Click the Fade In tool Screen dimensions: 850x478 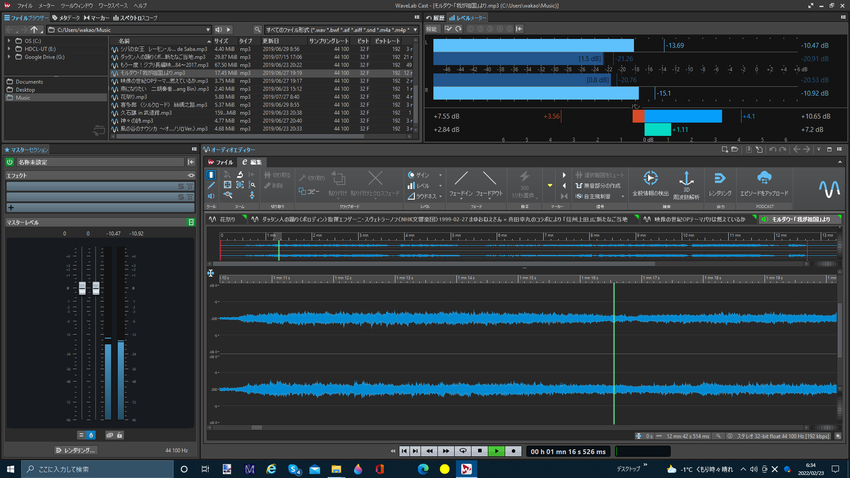(x=461, y=183)
